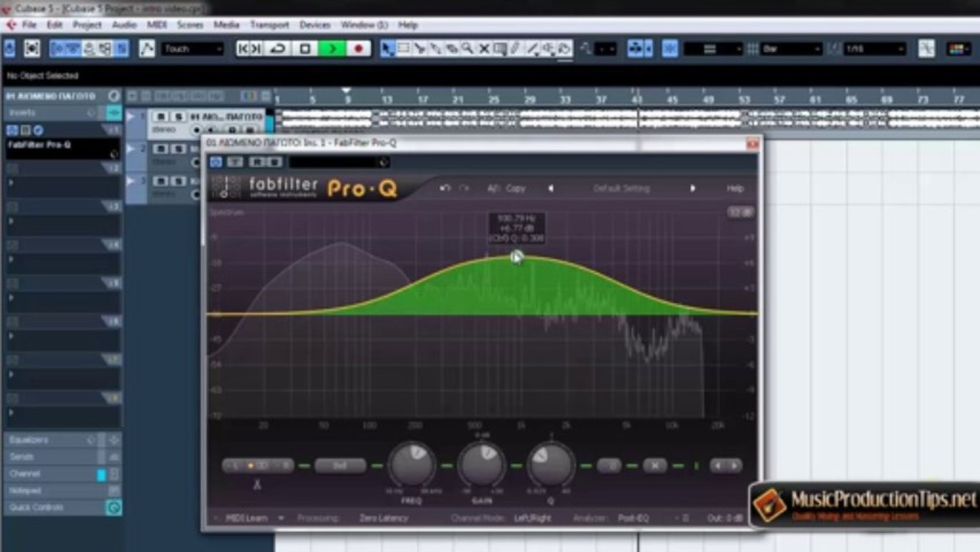Open the snap type dropdown
The height and width of the screenshot is (552, 980).
click(713, 48)
